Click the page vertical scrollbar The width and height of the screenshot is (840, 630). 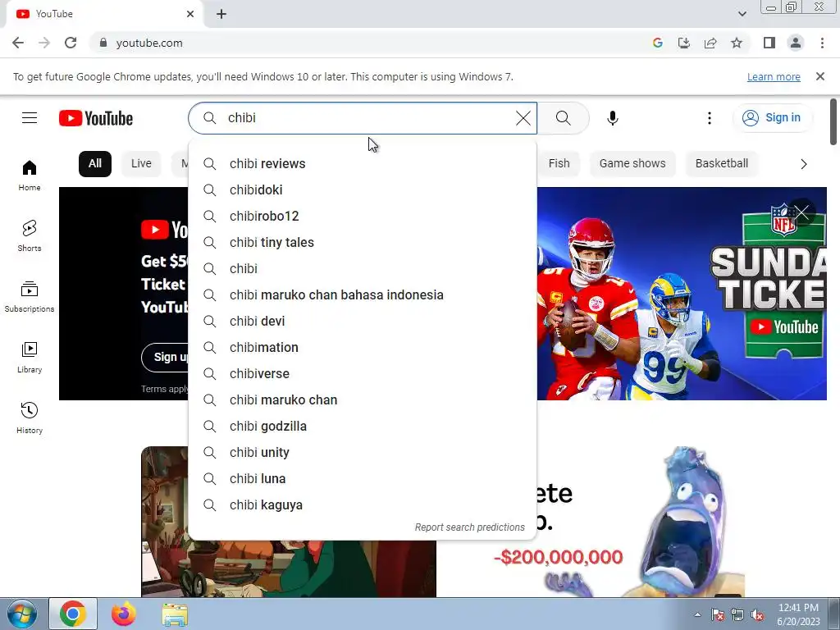tap(833, 121)
